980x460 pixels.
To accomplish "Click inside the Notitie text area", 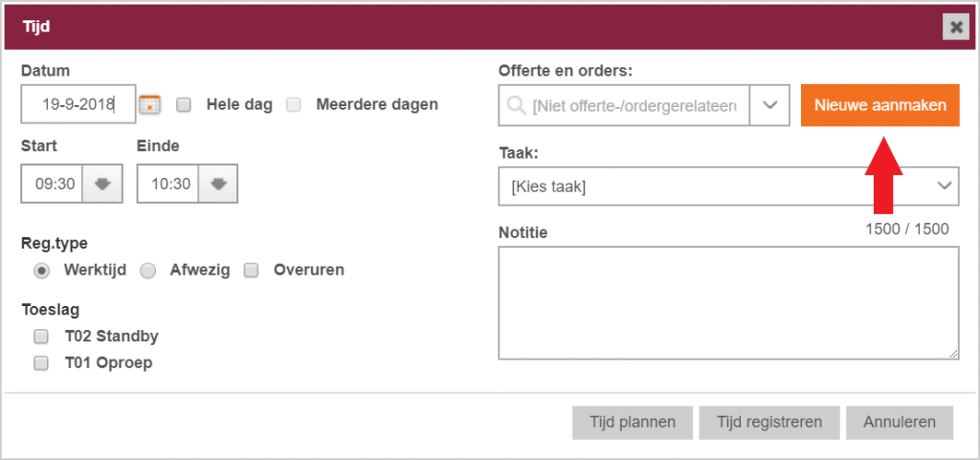I will click(x=728, y=303).
